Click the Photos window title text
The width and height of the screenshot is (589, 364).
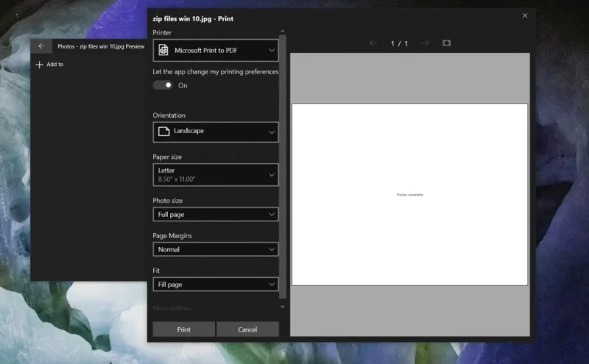tap(101, 46)
